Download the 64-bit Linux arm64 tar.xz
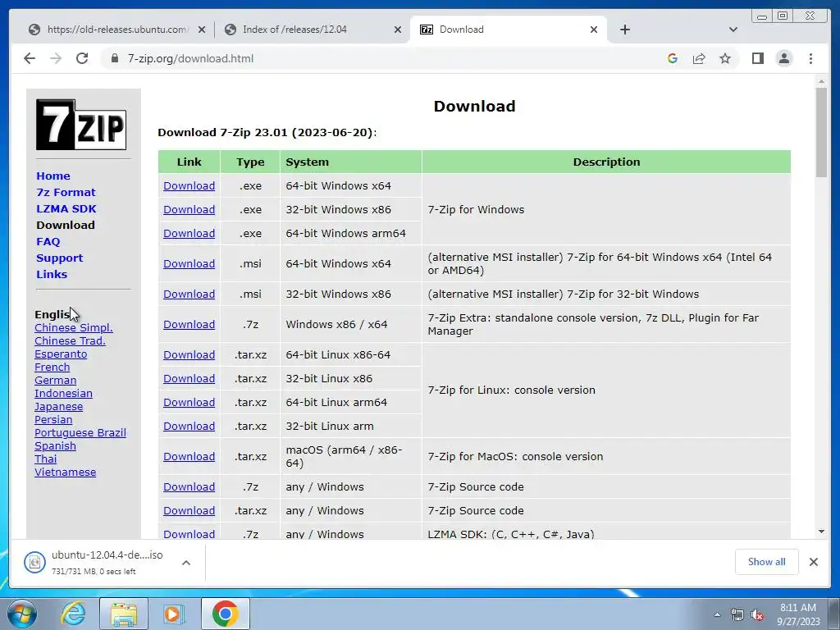The image size is (840, 630). [189, 402]
